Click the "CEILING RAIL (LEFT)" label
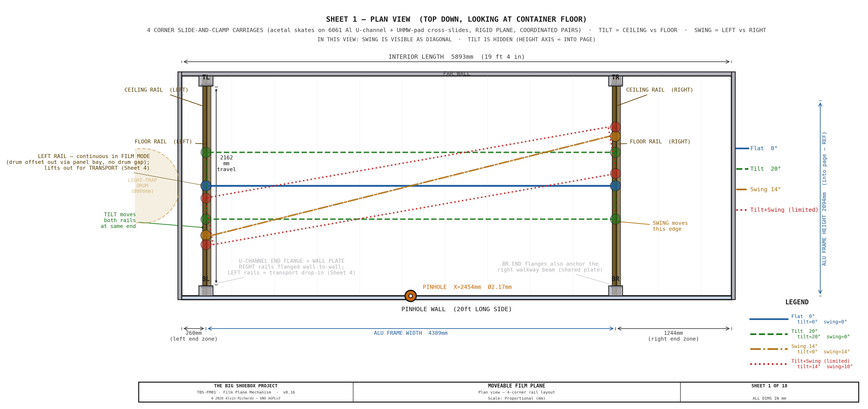The image size is (868, 409). (x=156, y=90)
